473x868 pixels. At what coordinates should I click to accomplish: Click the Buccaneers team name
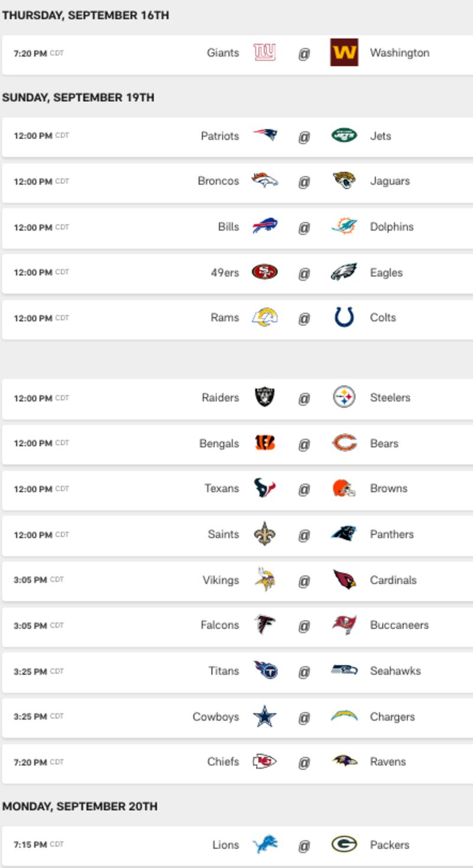(x=399, y=625)
